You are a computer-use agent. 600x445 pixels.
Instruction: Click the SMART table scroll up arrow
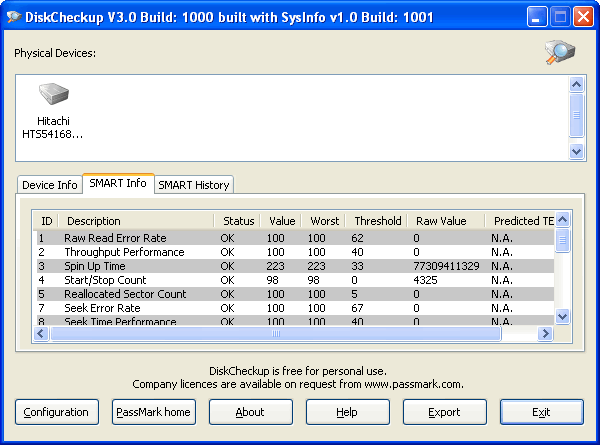(562, 220)
